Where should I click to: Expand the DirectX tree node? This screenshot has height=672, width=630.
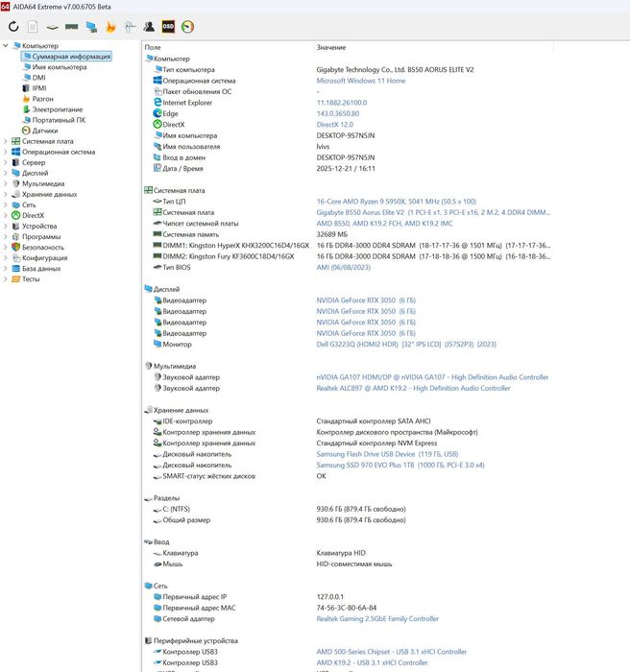[6, 215]
